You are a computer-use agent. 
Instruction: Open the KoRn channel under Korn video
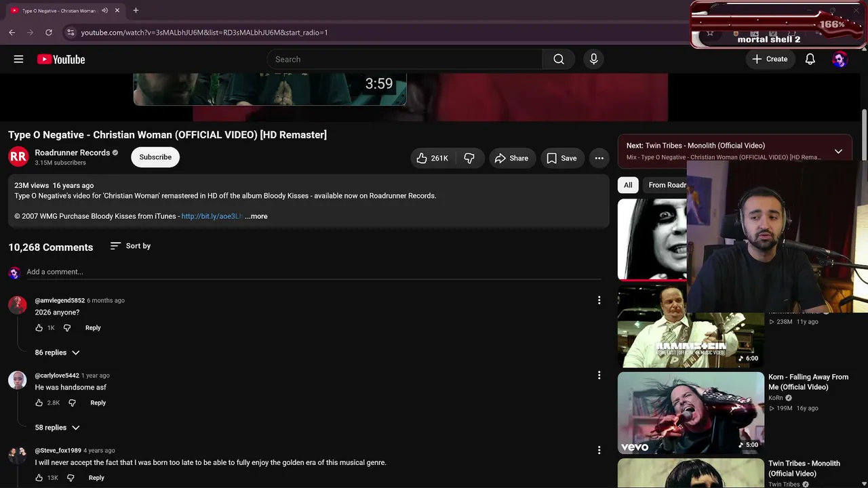pos(776,398)
